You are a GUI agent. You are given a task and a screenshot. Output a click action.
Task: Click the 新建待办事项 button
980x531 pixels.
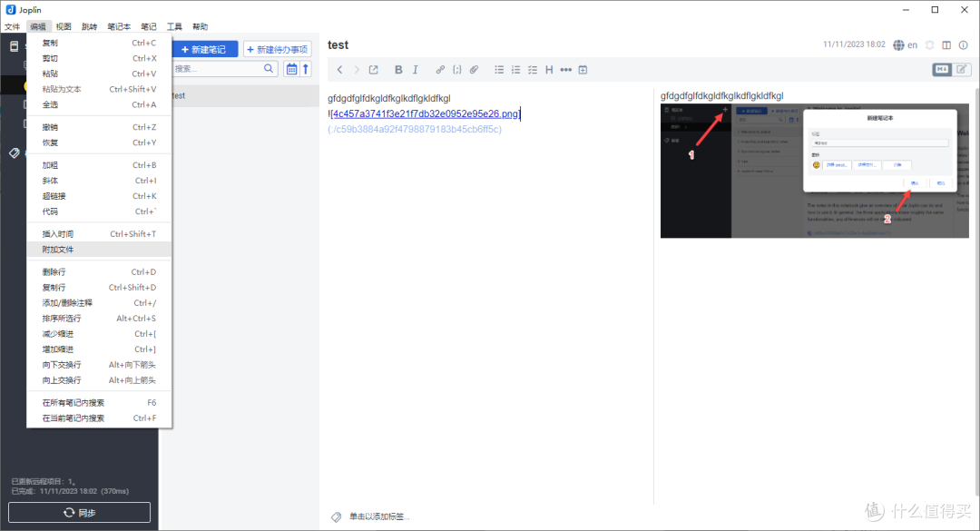pos(278,49)
